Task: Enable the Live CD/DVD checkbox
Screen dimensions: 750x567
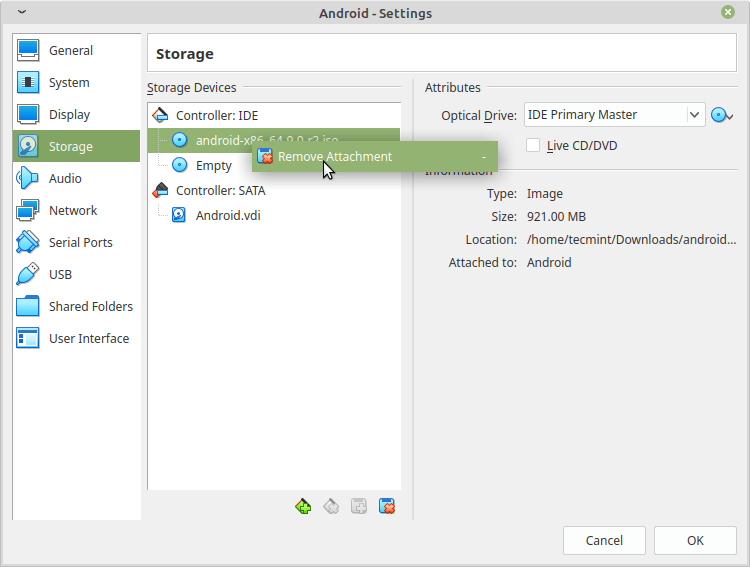Action: (533, 146)
